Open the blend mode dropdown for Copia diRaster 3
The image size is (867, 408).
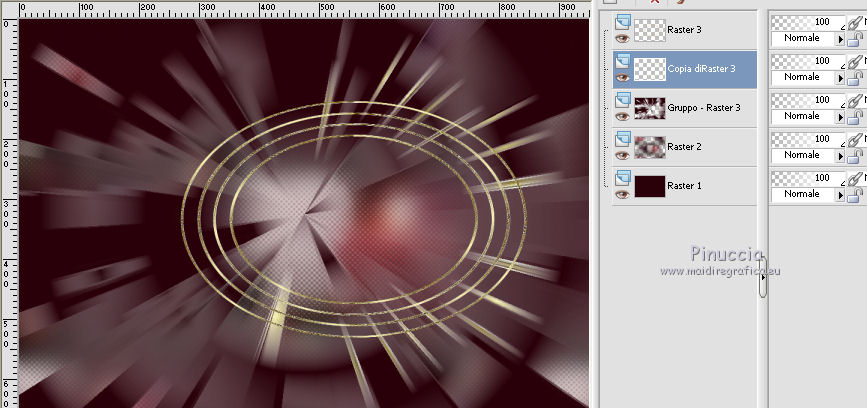(808, 77)
